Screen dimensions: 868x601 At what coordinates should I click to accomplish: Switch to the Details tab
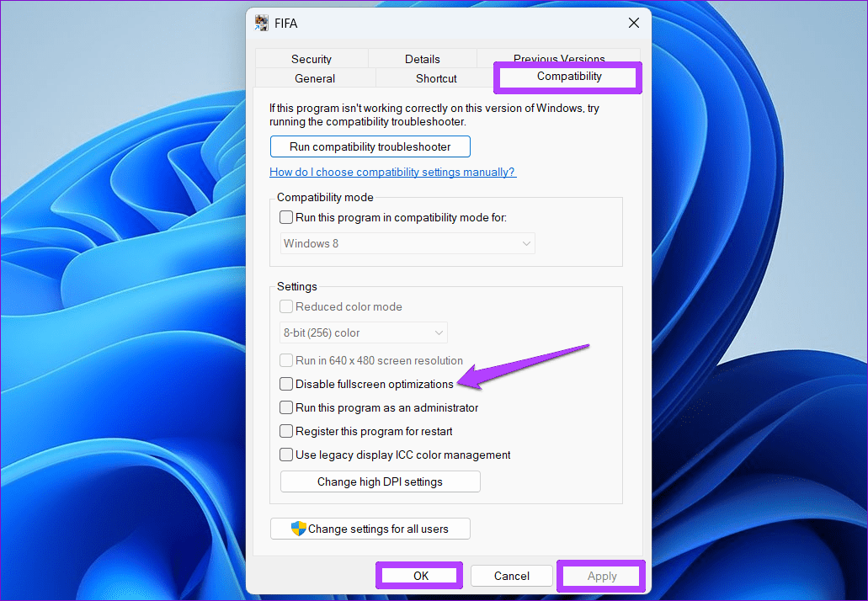pyautogui.click(x=422, y=58)
